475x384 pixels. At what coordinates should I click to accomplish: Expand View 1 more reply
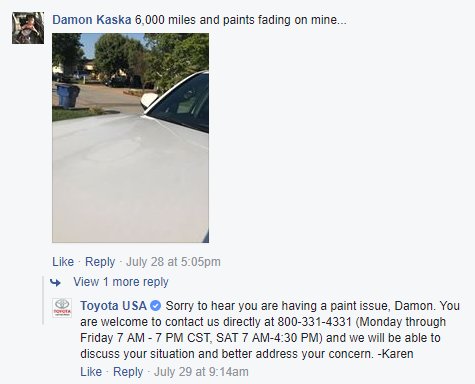(x=121, y=282)
